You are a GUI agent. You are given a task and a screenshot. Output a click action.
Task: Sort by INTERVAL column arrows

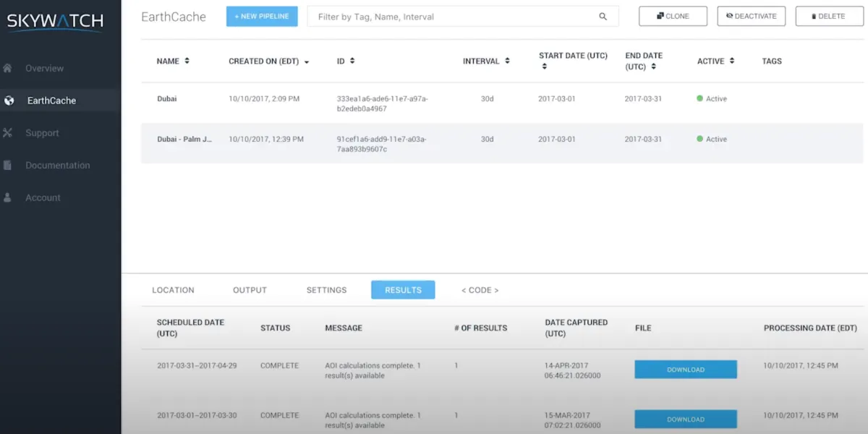coord(508,61)
